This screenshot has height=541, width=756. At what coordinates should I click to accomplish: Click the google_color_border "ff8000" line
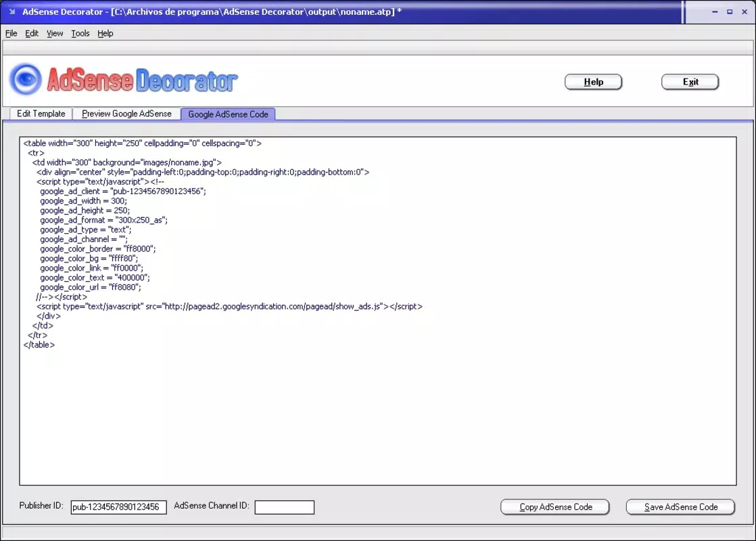click(98, 250)
